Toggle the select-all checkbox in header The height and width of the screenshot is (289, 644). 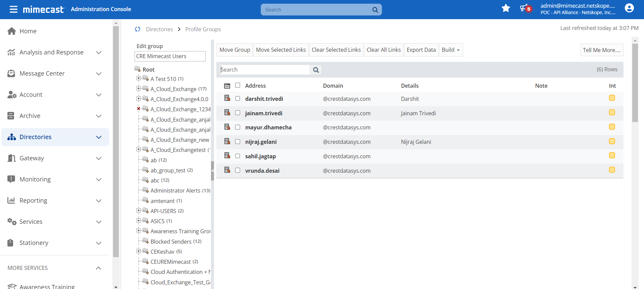coord(238,85)
